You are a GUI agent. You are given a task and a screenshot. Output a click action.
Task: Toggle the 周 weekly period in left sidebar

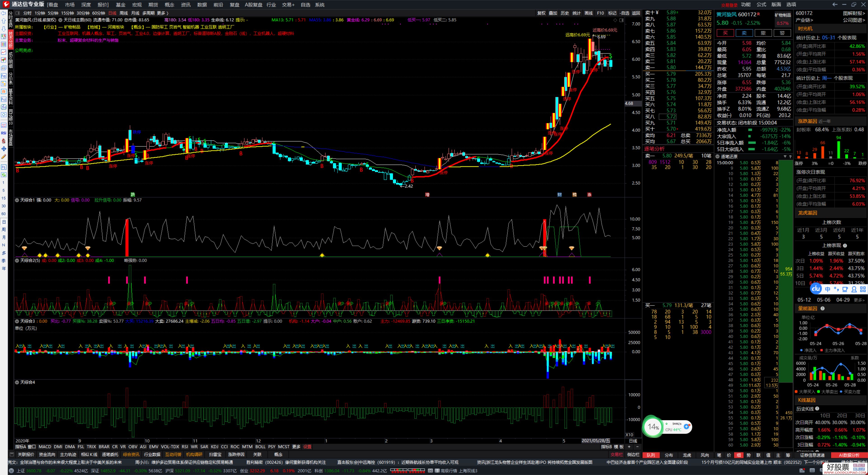pyautogui.click(x=4, y=230)
